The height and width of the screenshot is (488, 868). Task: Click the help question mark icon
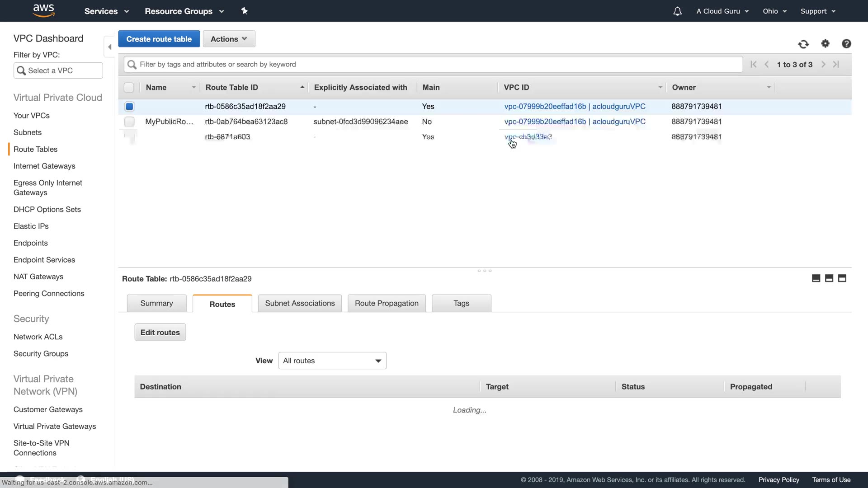pyautogui.click(x=846, y=43)
